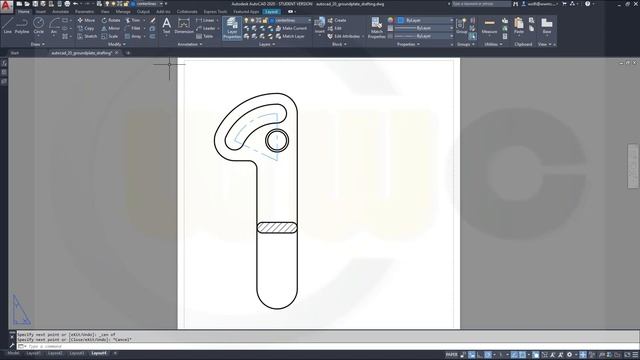Click Match Properties tool
The width and height of the screenshot is (640, 360).
point(376,28)
